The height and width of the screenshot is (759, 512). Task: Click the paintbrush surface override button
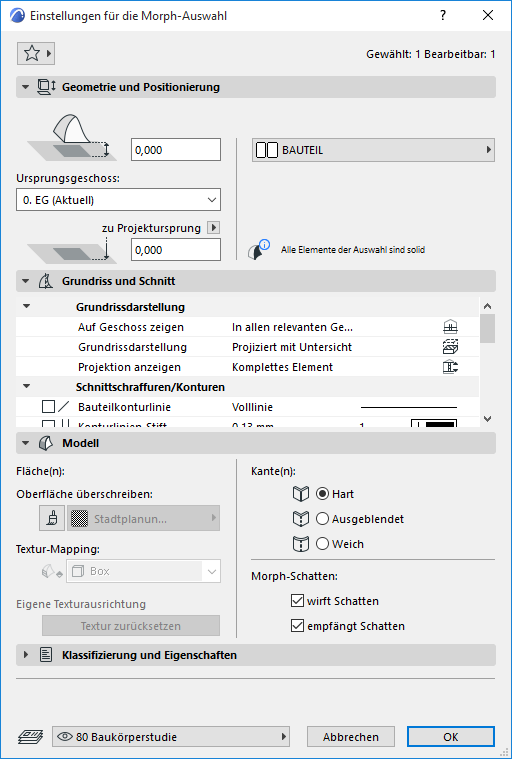(52, 518)
